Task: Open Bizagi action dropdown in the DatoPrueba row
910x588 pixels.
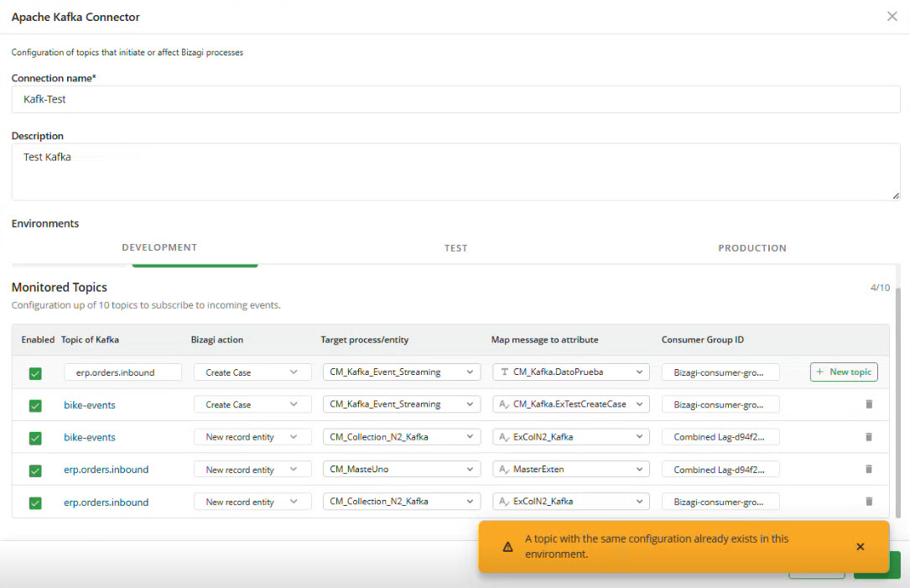Action: (x=252, y=372)
